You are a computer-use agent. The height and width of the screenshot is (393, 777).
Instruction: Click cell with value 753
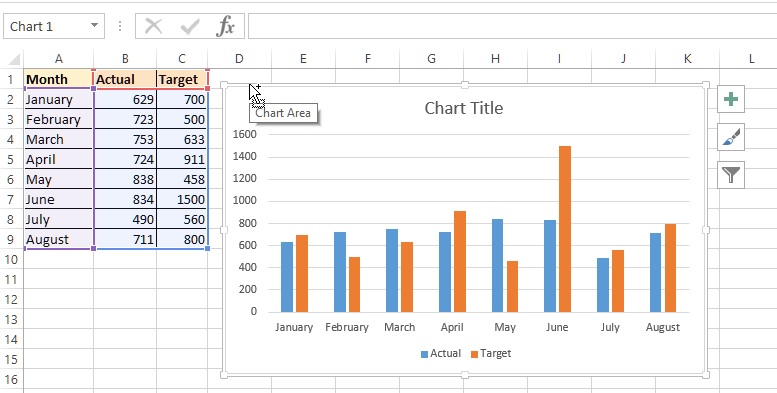[x=125, y=139]
